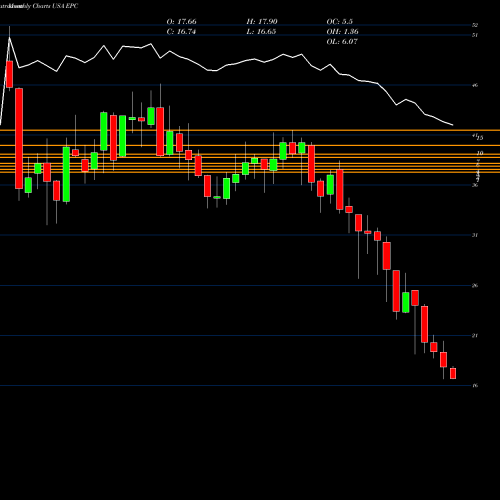Click the orange level label '15'

tap(480, 138)
